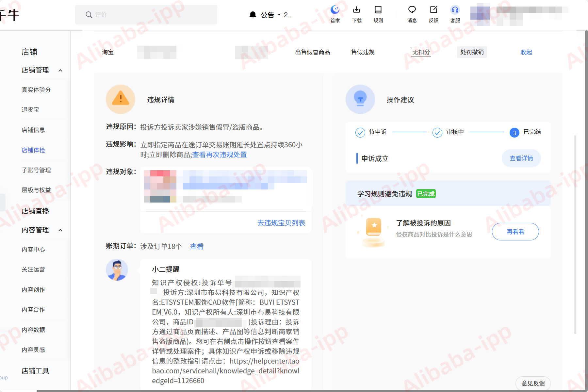The image size is (588, 392).
Task: Click the 出售假冒商品 cell
Action: (313, 52)
